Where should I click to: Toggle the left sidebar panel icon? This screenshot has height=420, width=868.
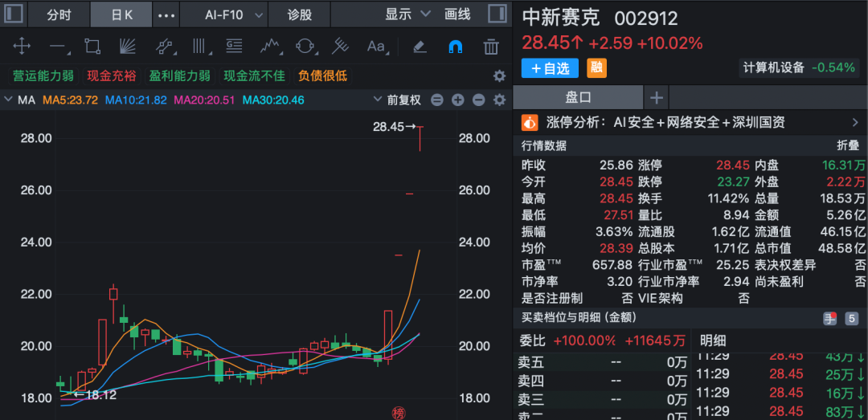click(x=14, y=14)
